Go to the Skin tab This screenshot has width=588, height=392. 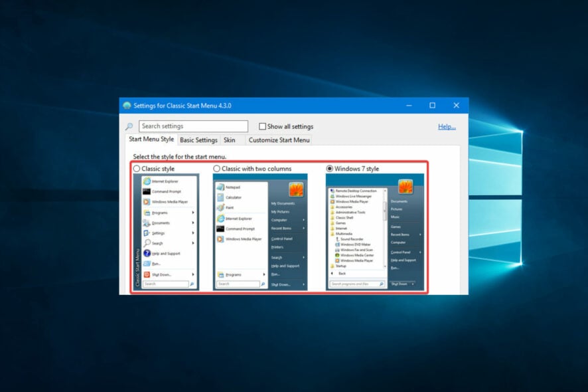tap(230, 140)
